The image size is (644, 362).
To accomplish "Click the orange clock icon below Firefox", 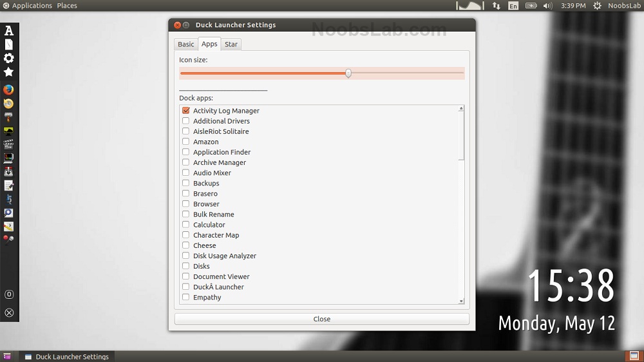I will click(8, 104).
